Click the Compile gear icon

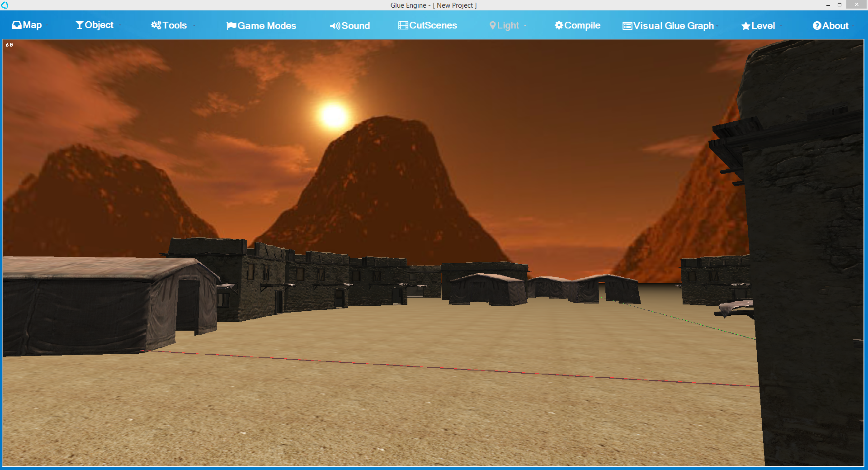click(559, 25)
